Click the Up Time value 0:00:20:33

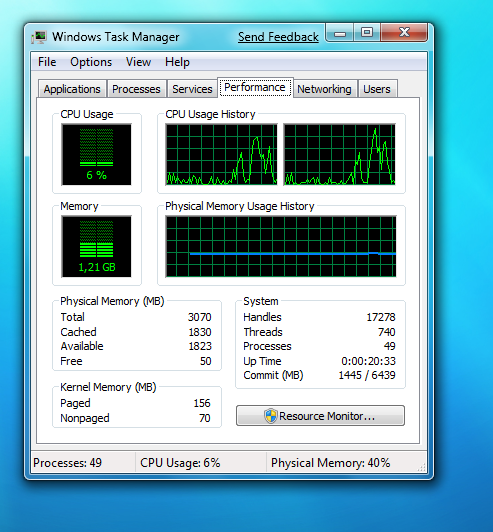(x=368, y=361)
